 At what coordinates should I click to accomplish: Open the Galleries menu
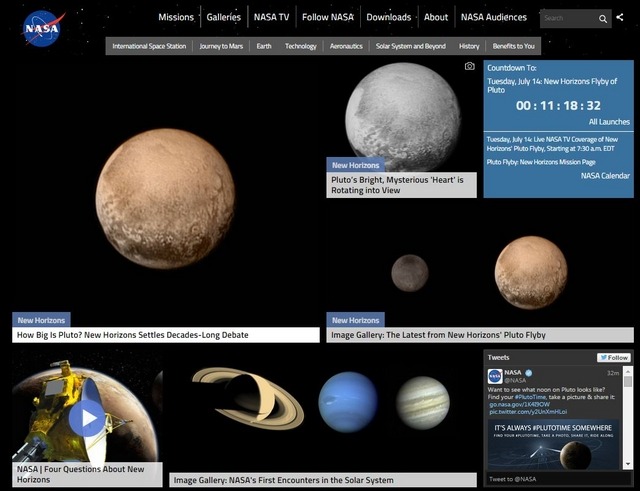(224, 17)
